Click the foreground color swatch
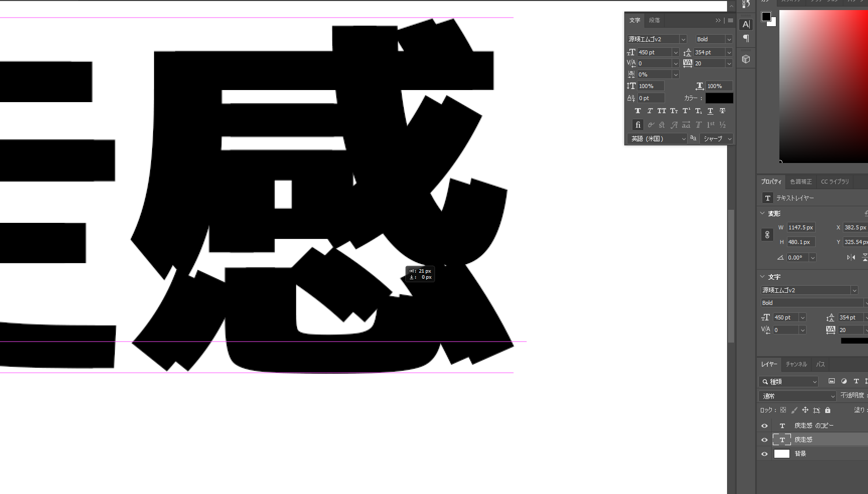The height and width of the screenshot is (494, 868). pyautogui.click(x=766, y=17)
